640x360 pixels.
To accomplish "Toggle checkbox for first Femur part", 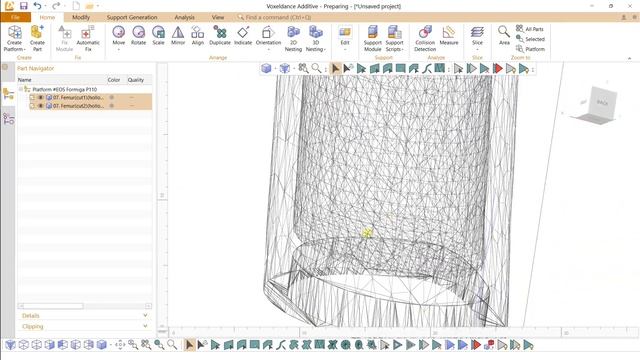I will tap(32, 98).
